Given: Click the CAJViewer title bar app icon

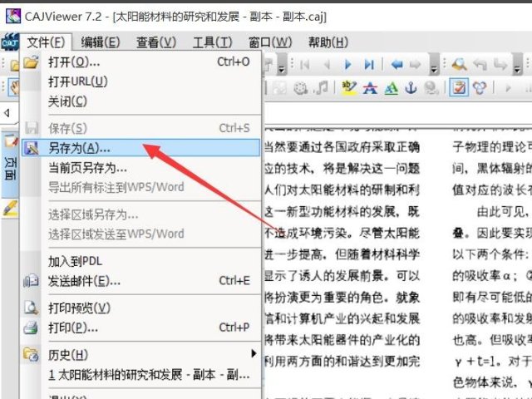Looking at the screenshot, I should point(13,17).
